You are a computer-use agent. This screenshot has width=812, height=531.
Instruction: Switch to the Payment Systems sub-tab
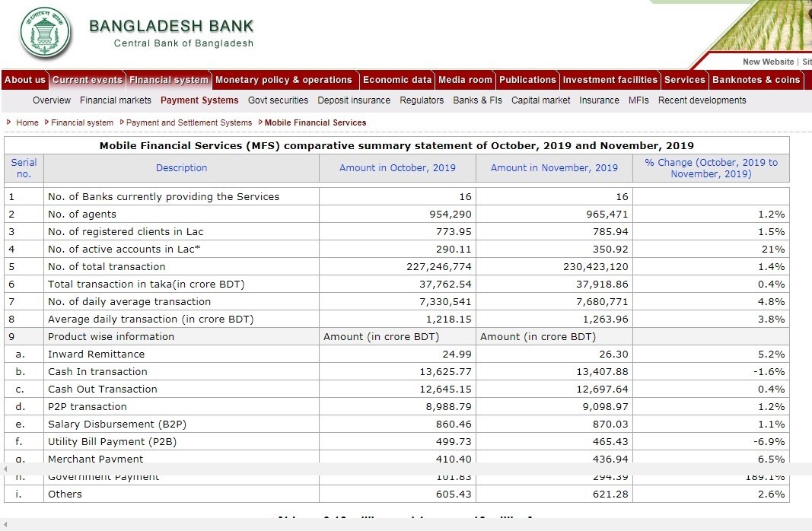pos(199,100)
